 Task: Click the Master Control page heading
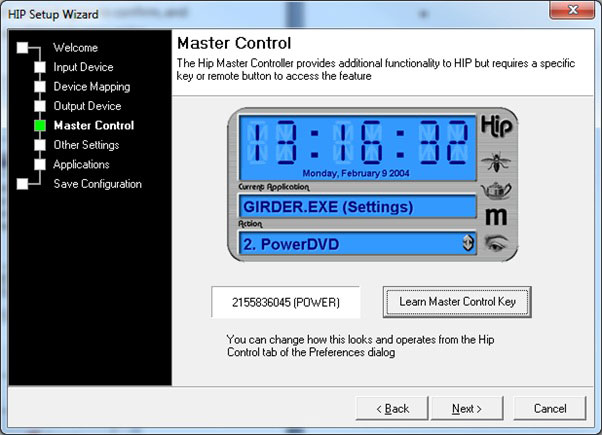(x=234, y=43)
